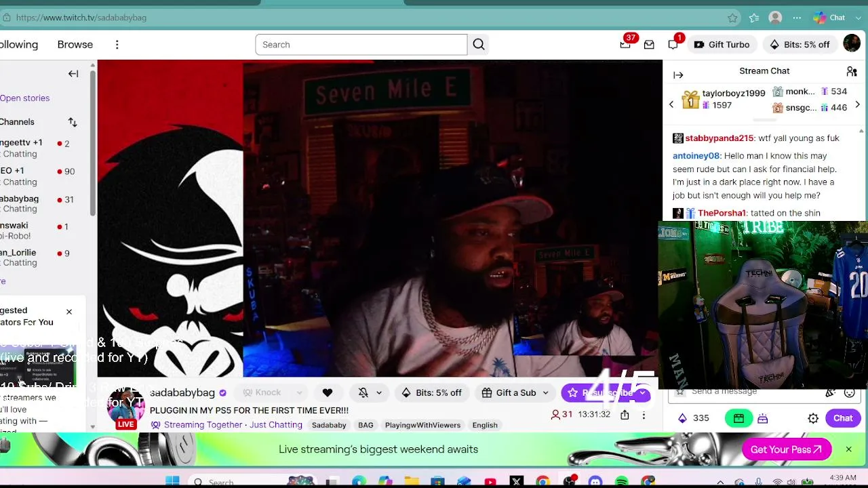The image size is (868, 488).
Task: Open browser favorites list icon
Action: (x=754, y=18)
